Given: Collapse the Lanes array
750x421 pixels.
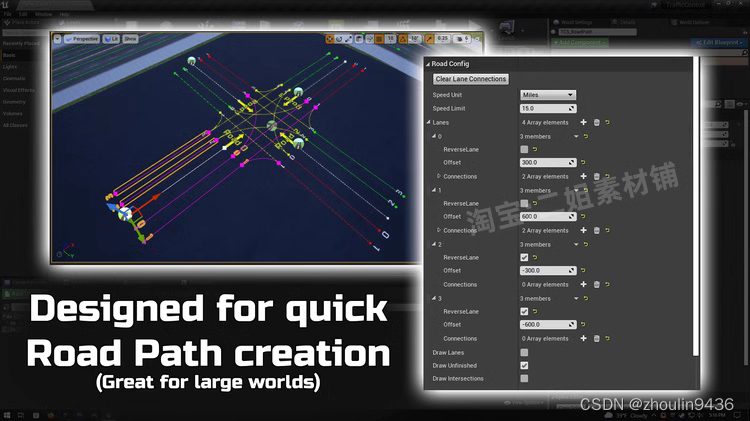Looking at the screenshot, I should tap(429, 122).
